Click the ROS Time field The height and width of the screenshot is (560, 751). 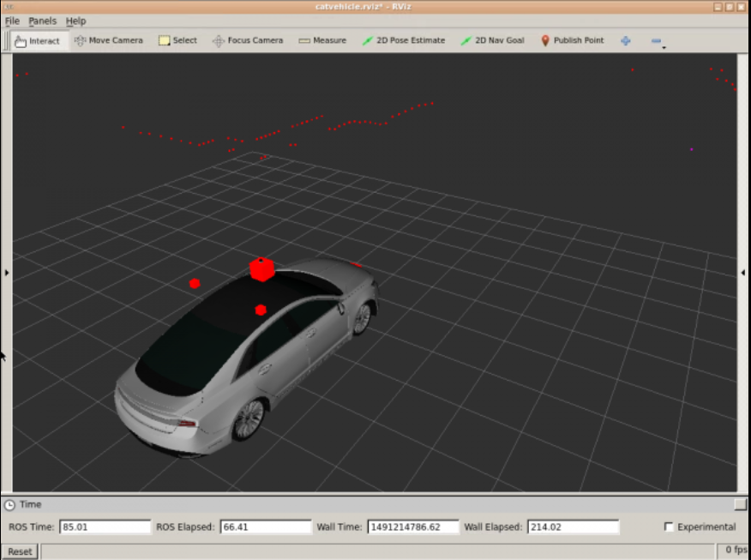tap(105, 527)
